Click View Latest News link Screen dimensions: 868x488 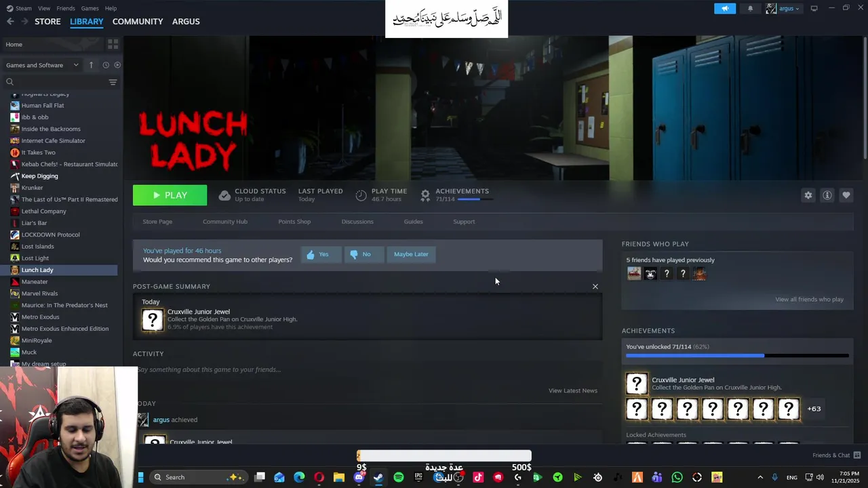tap(573, 390)
